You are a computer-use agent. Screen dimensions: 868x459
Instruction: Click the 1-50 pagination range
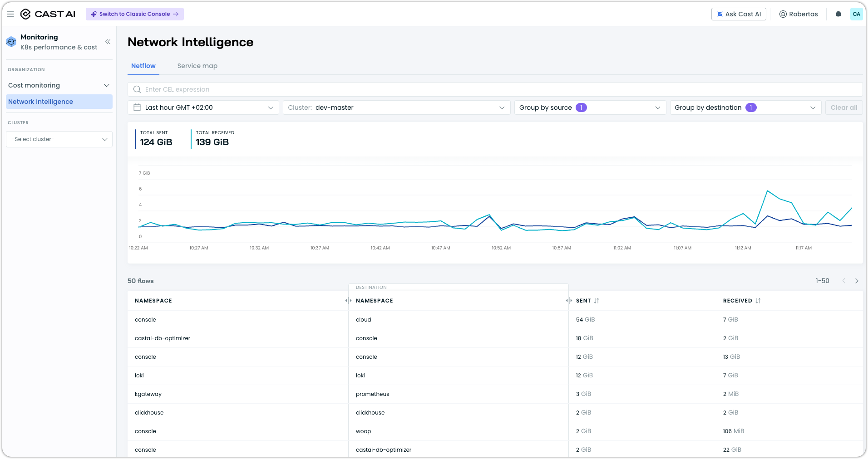[823, 281]
